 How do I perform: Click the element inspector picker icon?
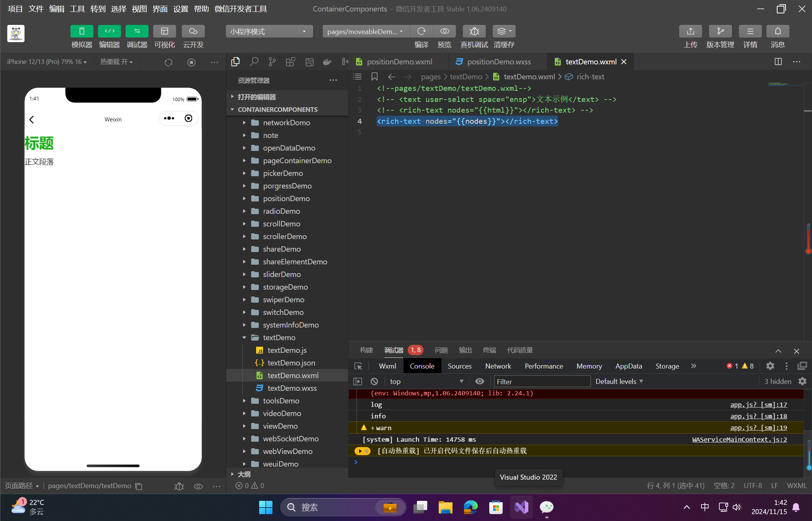[x=358, y=366]
